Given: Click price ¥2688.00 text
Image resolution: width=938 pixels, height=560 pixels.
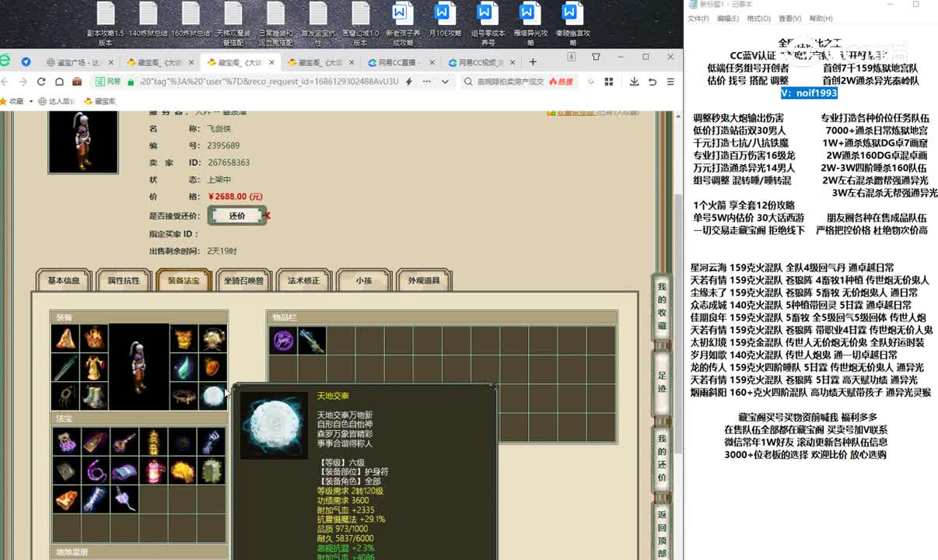Looking at the screenshot, I should 236,197.
